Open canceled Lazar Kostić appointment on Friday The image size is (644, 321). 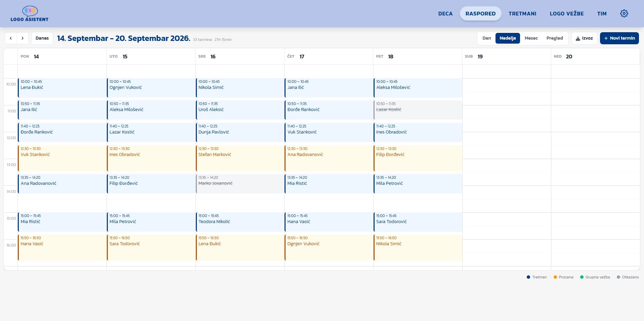coord(418,110)
